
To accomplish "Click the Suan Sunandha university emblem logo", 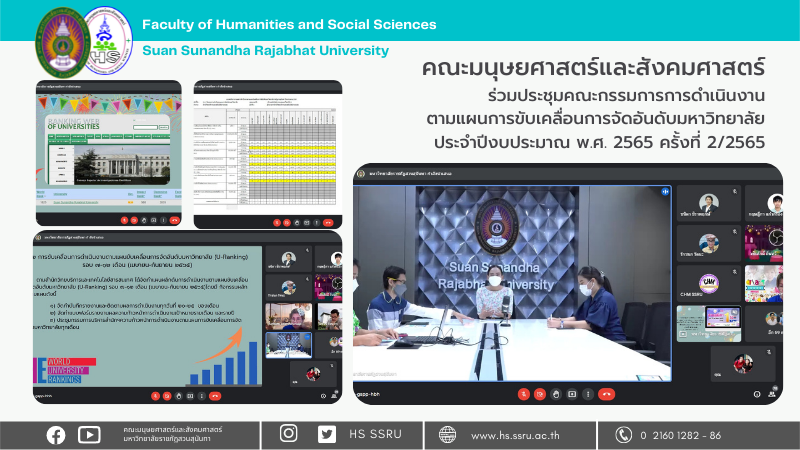I will pyautogui.click(x=63, y=42).
